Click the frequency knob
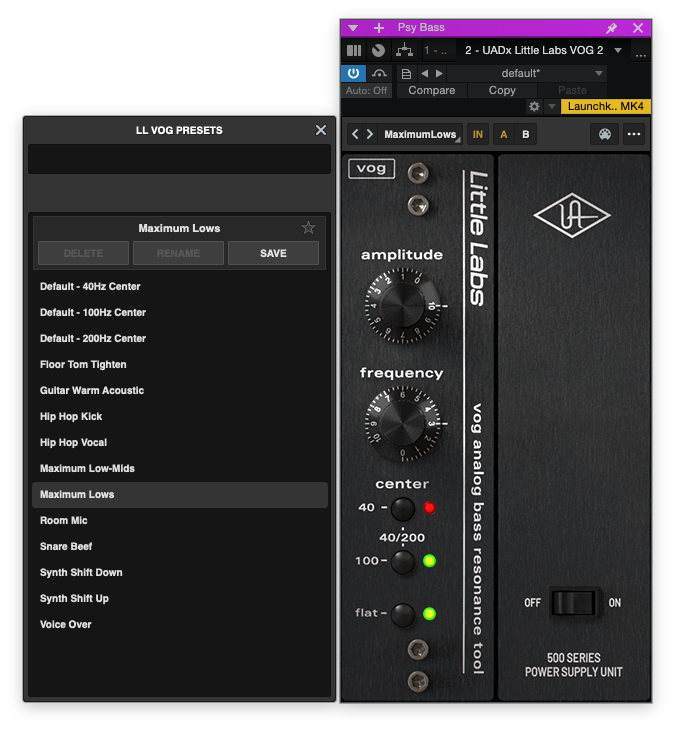This screenshot has height=730, width=675. click(x=403, y=424)
